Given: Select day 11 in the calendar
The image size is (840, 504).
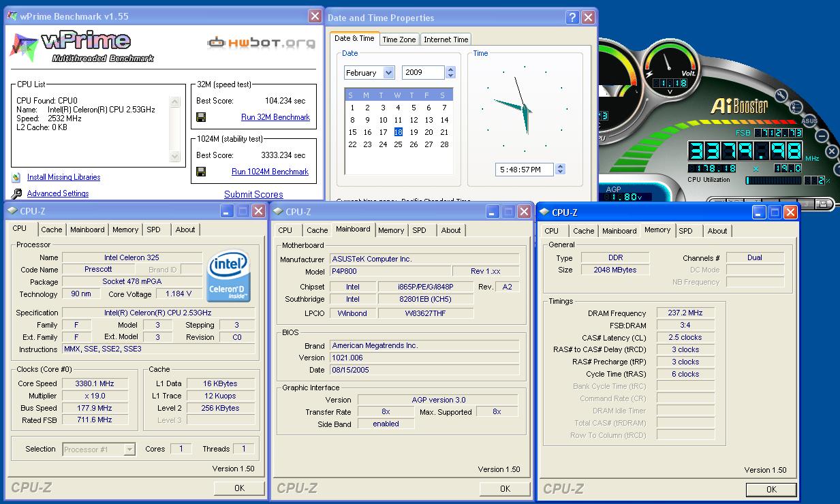Looking at the screenshot, I should 398,120.
